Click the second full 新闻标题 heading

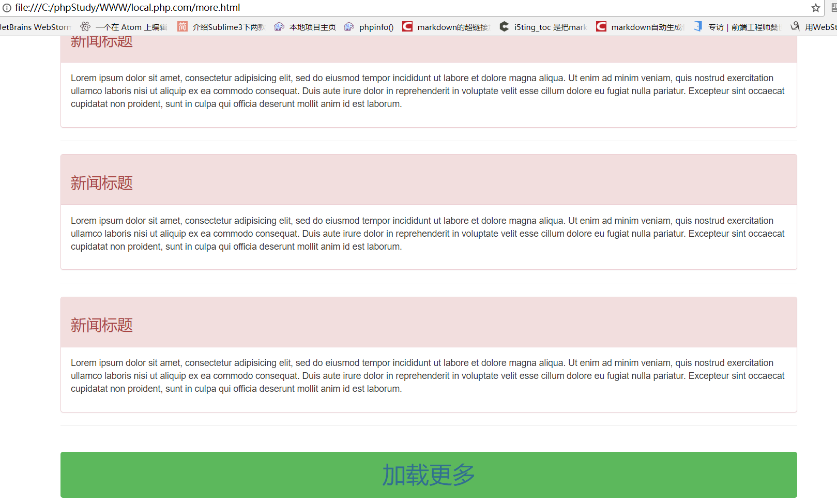[102, 183]
